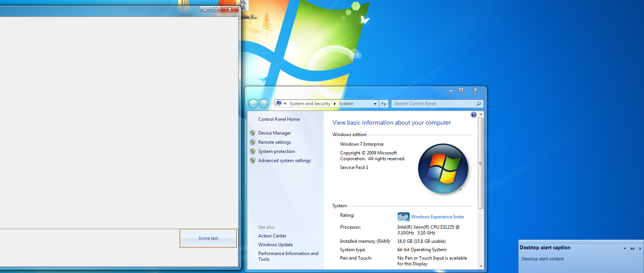Close the left gray window

[230, 9]
